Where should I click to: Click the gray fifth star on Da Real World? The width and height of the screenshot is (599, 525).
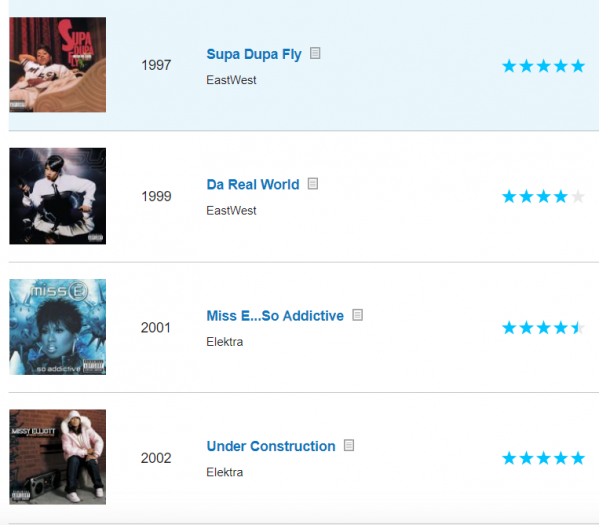(x=578, y=196)
